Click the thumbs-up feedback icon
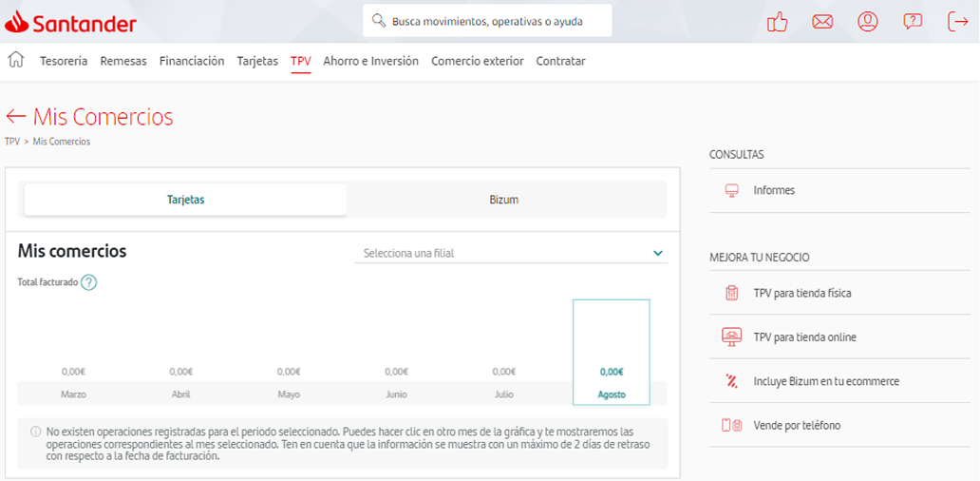The image size is (980, 481). pos(777,22)
